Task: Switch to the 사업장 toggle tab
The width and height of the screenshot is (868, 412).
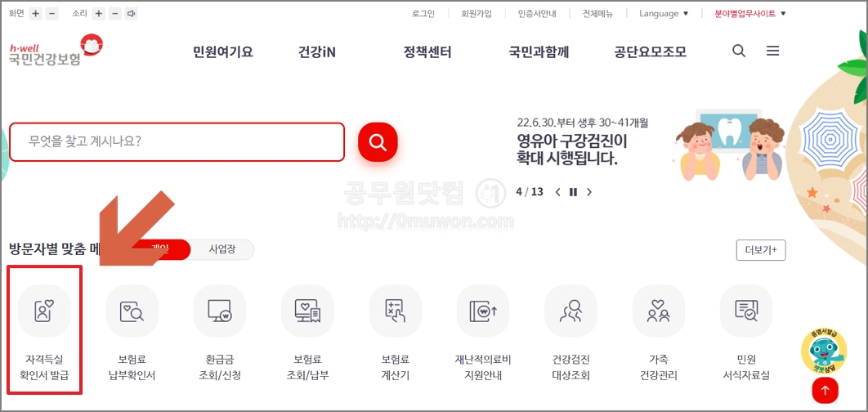Action: [222, 250]
